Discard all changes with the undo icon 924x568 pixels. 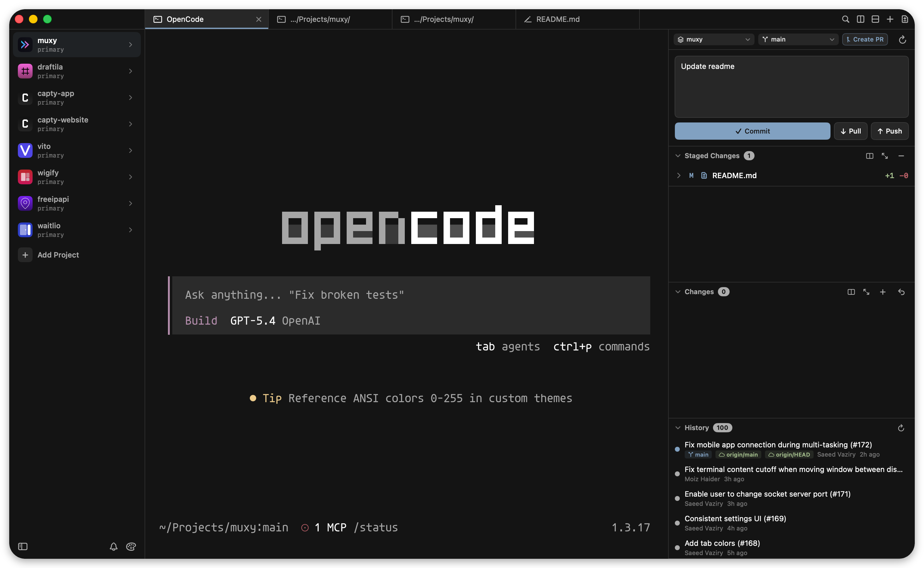click(x=901, y=292)
